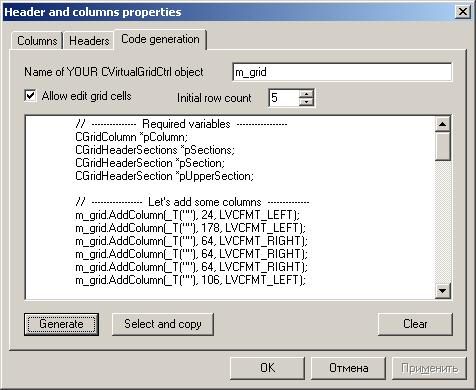Screen dimensions: 476x390
Task: Click the scroll down arrow of code box
Action: (443, 291)
